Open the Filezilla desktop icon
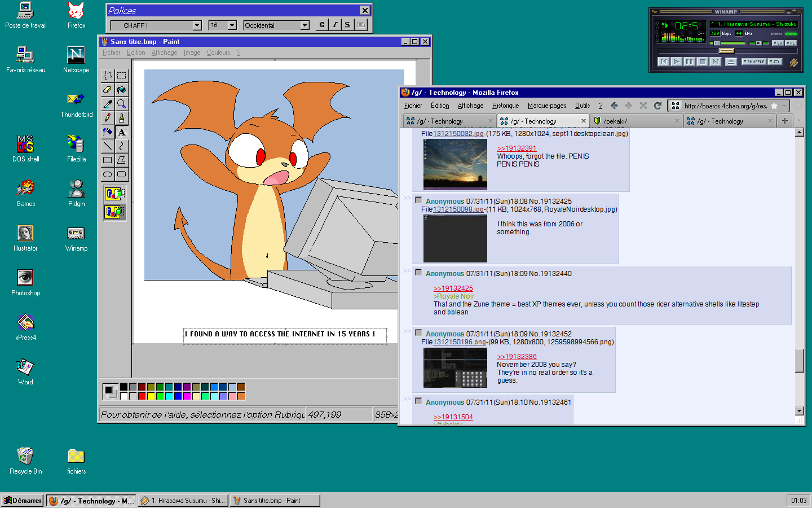Viewport: 812px width, 508px height. [76, 150]
